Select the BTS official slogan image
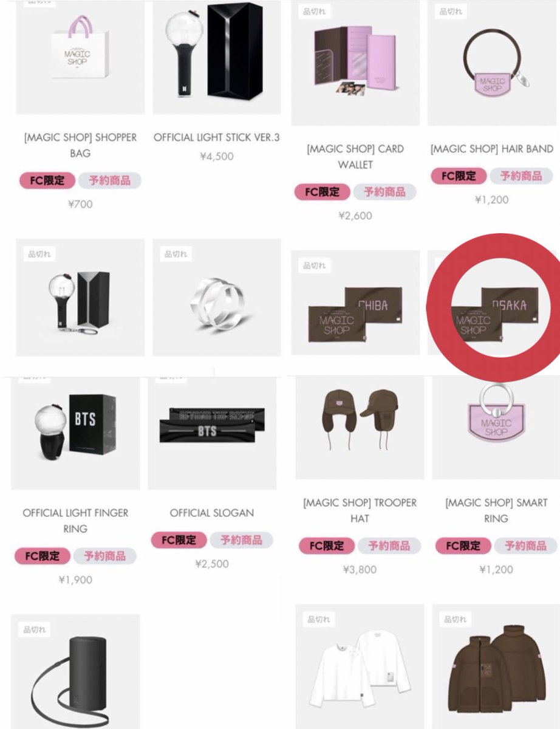 pos(212,433)
